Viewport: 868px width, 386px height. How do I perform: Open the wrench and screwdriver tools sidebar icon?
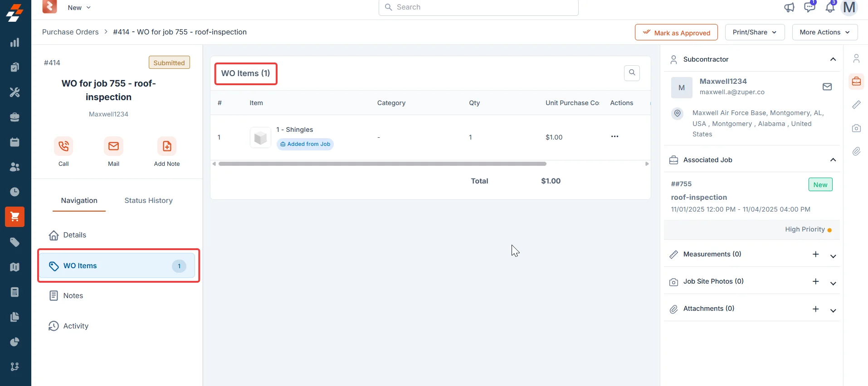[15, 92]
